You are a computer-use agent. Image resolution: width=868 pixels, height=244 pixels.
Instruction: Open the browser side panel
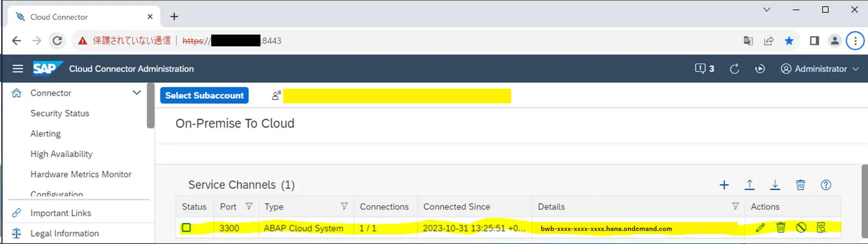(x=814, y=41)
